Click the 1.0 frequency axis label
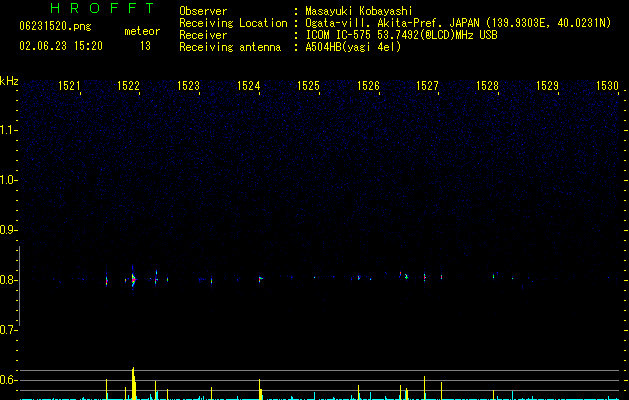The height and width of the screenshot is (400, 629). (x=8, y=180)
